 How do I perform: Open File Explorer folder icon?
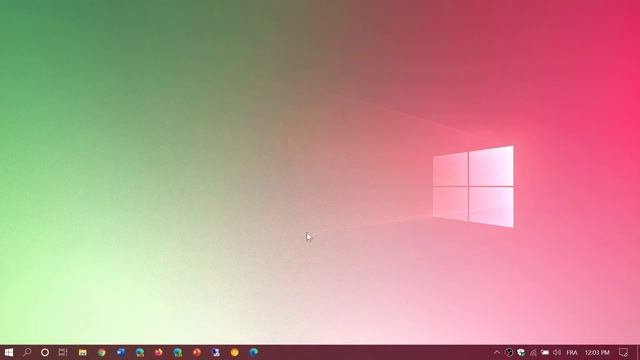coord(82,352)
